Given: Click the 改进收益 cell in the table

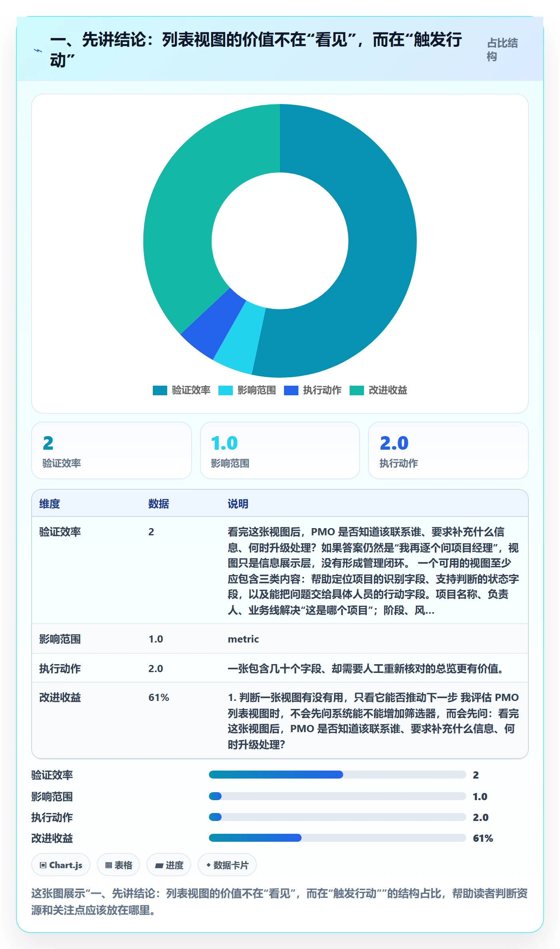Looking at the screenshot, I should click(60, 698).
